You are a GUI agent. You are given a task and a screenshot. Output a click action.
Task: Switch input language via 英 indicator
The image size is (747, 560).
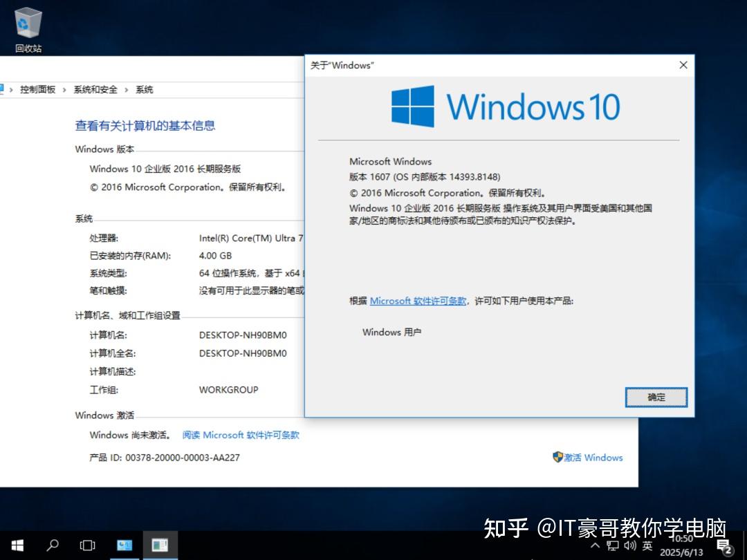(646, 545)
